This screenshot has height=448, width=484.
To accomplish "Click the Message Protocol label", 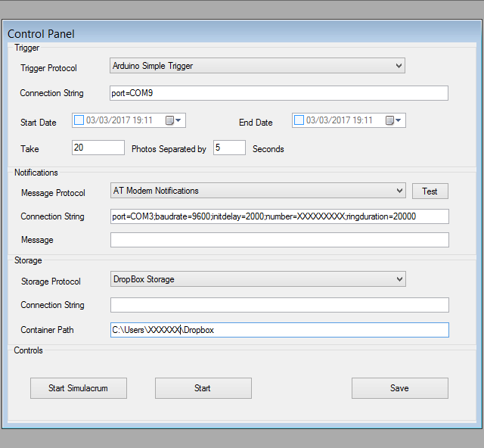I will (x=53, y=193).
